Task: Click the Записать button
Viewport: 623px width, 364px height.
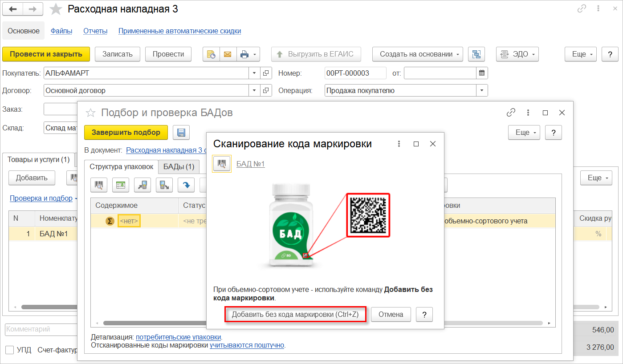Action: tap(118, 54)
